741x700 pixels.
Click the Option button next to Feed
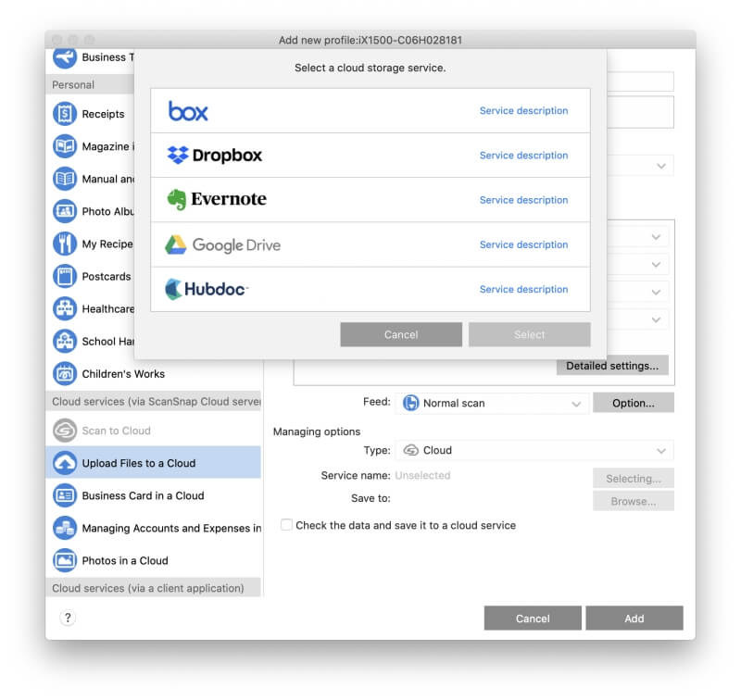click(634, 403)
